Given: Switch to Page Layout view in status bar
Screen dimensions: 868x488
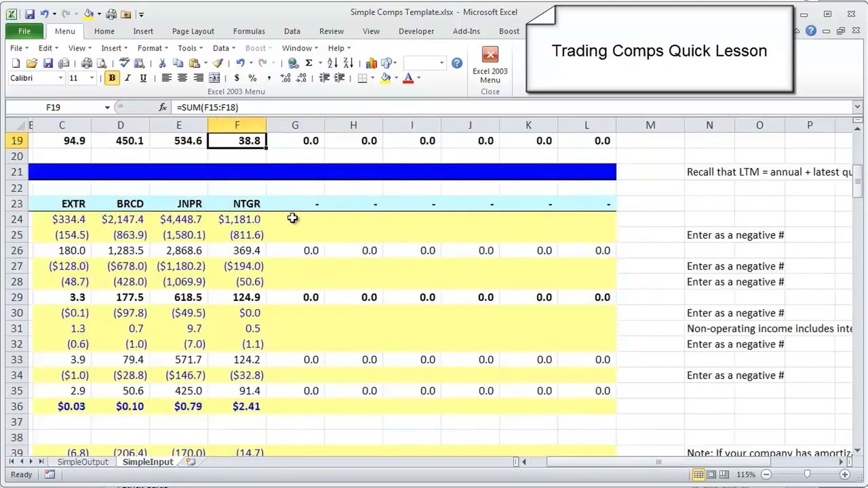Looking at the screenshot, I should click(711, 474).
